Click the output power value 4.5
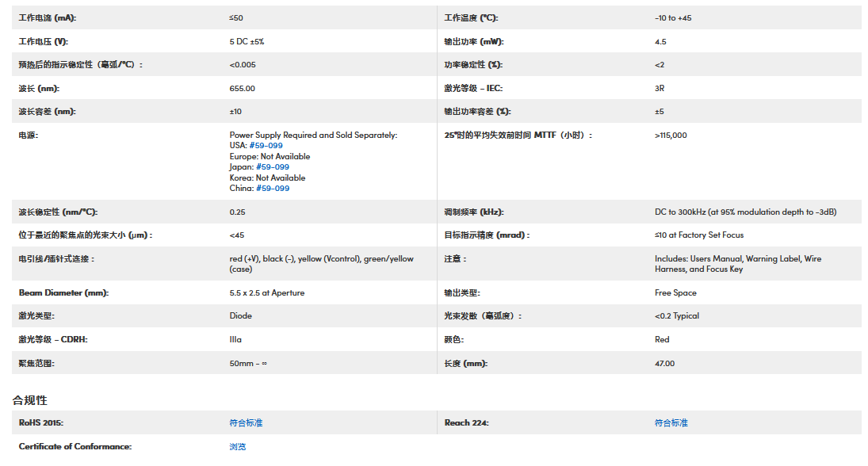Viewport: 868px width, 466px height. pos(660,42)
